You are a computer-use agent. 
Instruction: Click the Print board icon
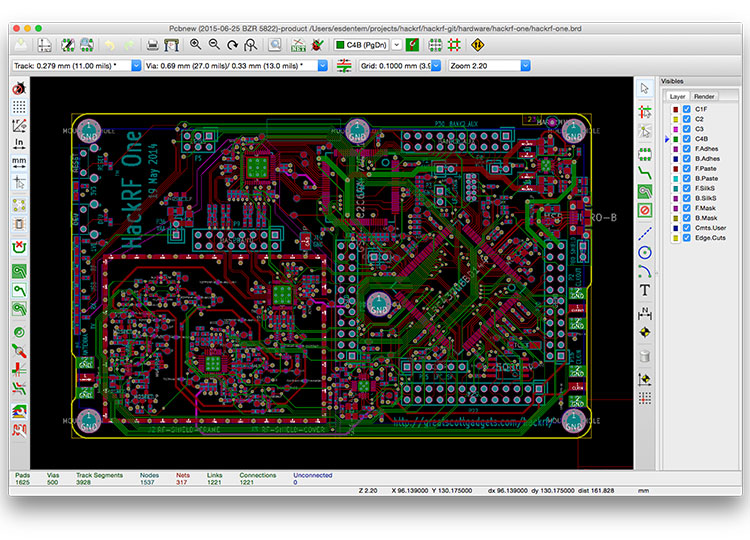[x=151, y=45]
